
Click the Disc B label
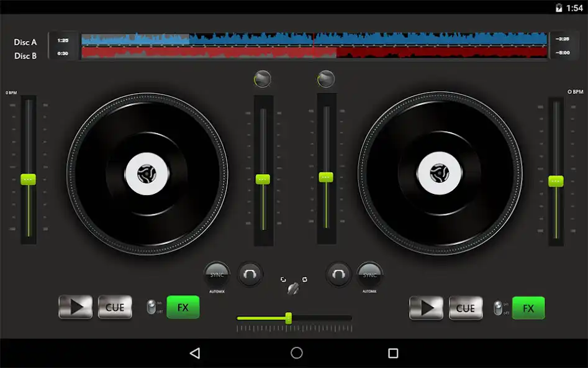pos(25,56)
